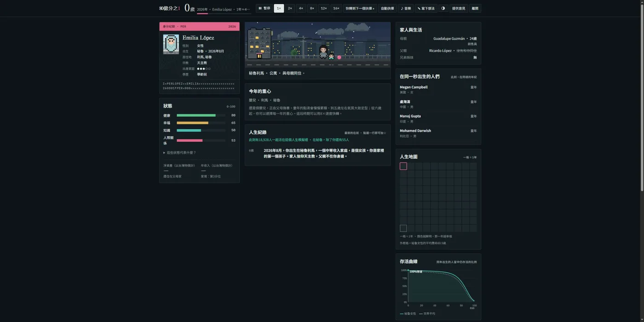Screen dimensions: 644x322
Task: Toggle 自動抉擇 auto-decision
Action: tap(387, 8)
